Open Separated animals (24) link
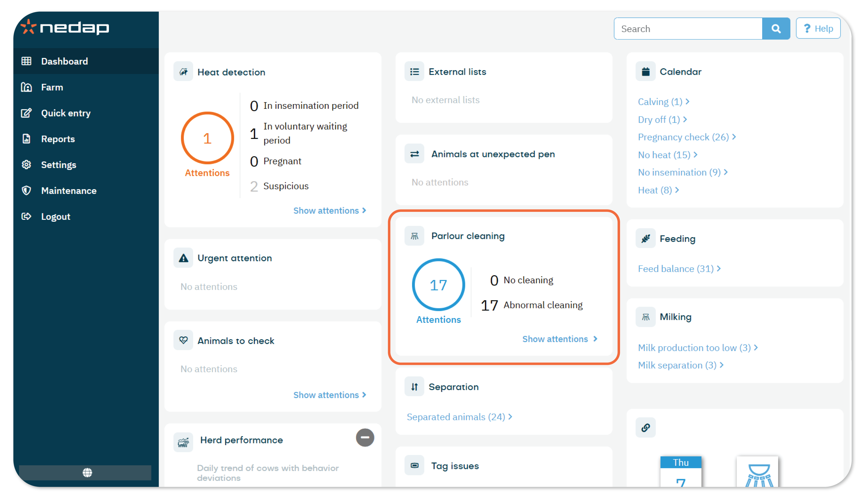 (460, 417)
